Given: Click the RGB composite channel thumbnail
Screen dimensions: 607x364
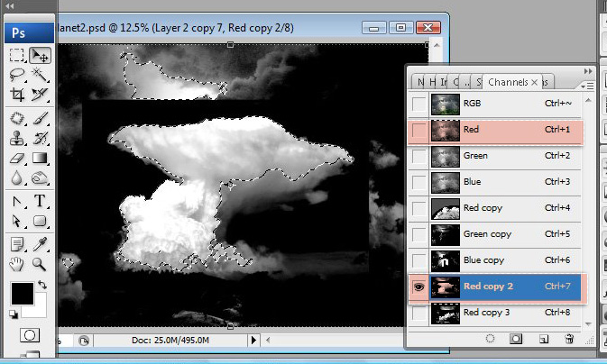Looking at the screenshot, I should 446,104.
